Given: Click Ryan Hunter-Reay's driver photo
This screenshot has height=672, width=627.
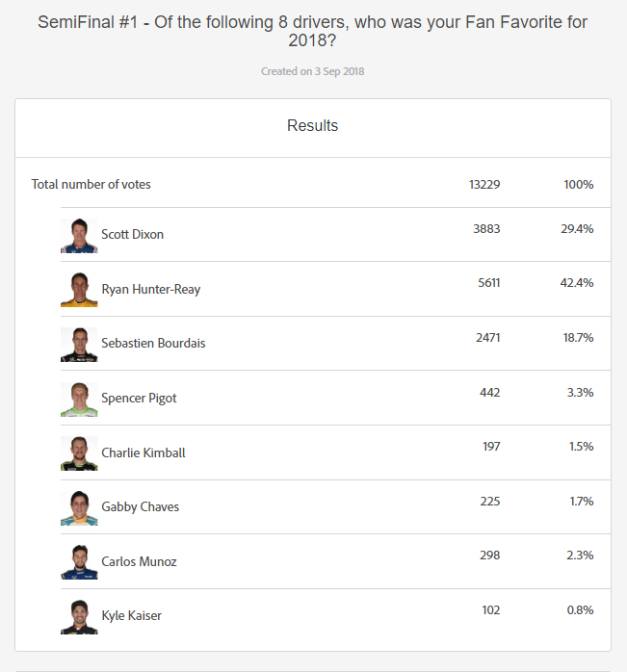Looking at the screenshot, I should click(79, 290).
